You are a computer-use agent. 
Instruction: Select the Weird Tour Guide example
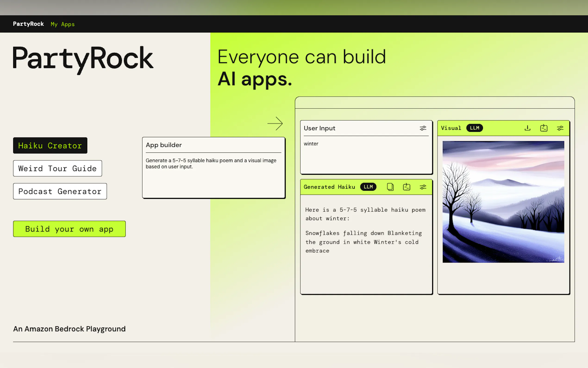pos(57,168)
